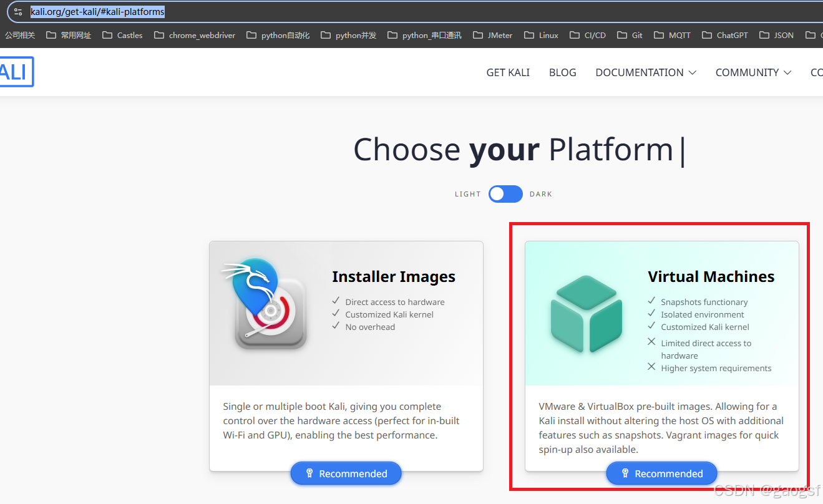The height and width of the screenshot is (504, 823).
Task: Go to the GET KALI page
Action: pos(508,72)
